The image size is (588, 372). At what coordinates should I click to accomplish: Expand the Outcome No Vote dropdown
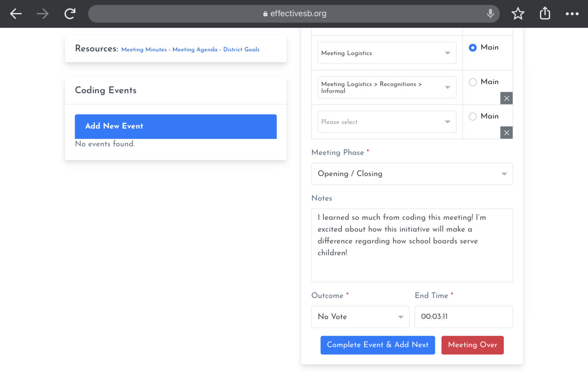(x=360, y=317)
